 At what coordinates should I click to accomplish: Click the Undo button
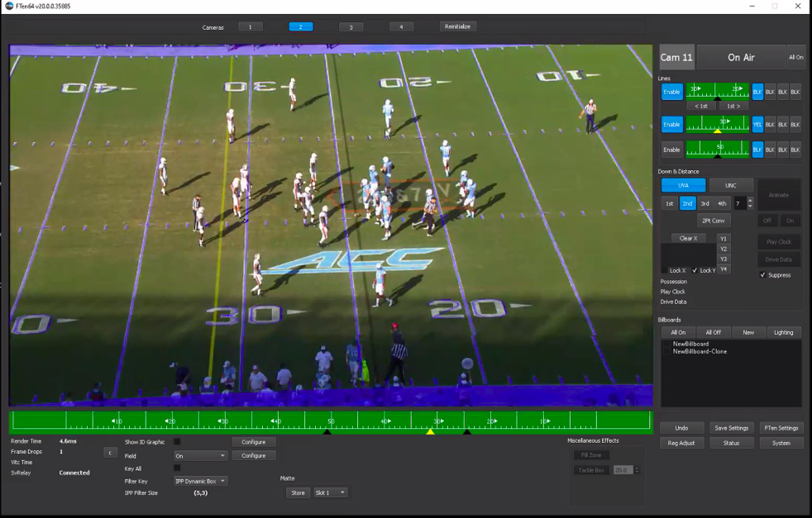tap(681, 428)
